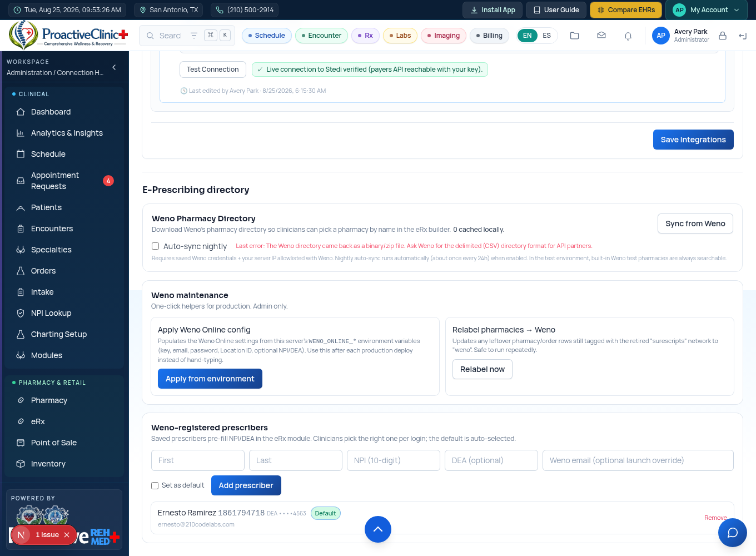Click the scroll-to-top arrow button
Image resolution: width=756 pixels, height=556 pixels.
pyautogui.click(x=378, y=529)
